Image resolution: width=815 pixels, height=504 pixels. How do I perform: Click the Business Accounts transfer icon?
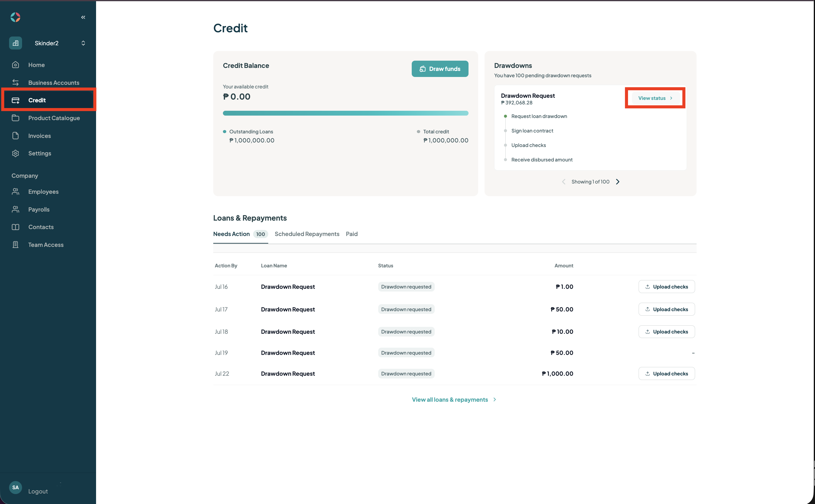coord(15,82)
